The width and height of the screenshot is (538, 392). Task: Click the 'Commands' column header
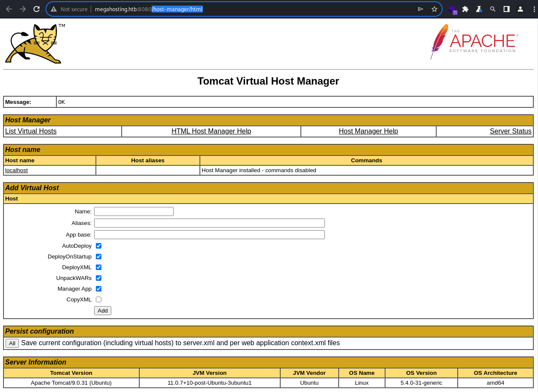367,161
